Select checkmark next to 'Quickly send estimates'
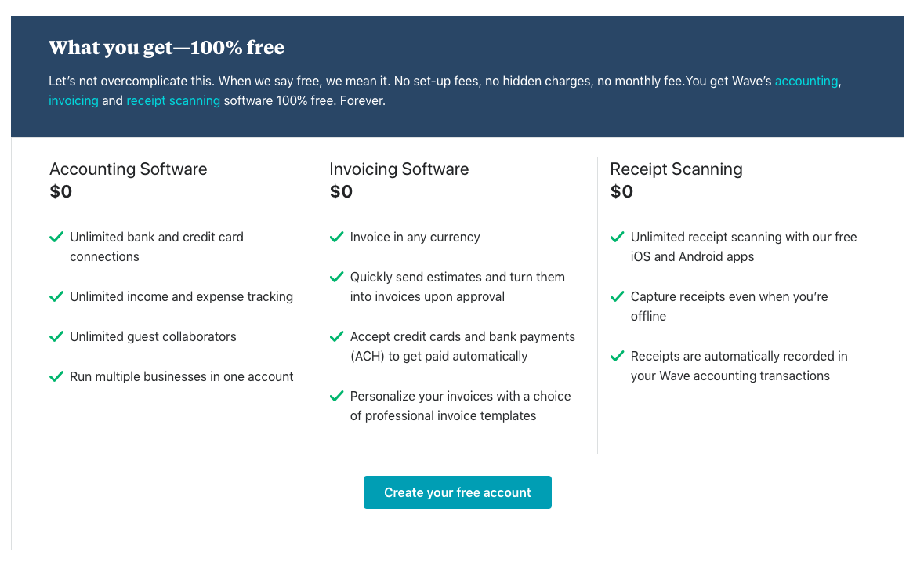 336,277
